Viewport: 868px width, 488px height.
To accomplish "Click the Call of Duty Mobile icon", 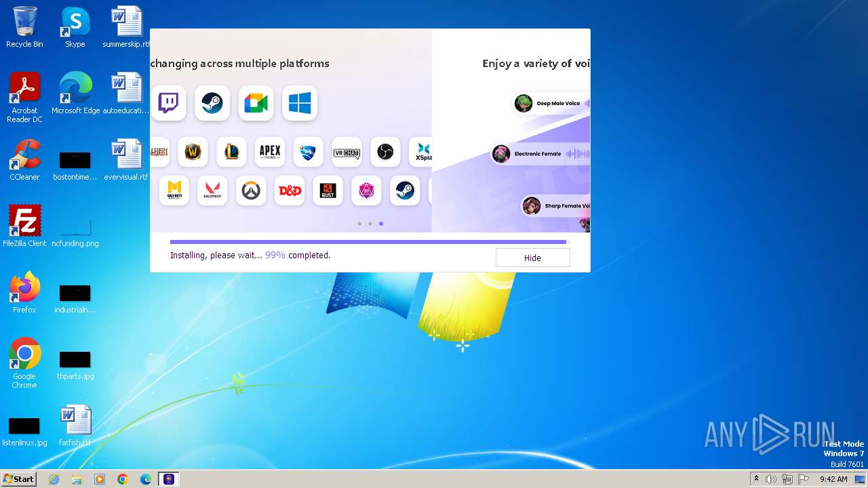I will point(174,190).
